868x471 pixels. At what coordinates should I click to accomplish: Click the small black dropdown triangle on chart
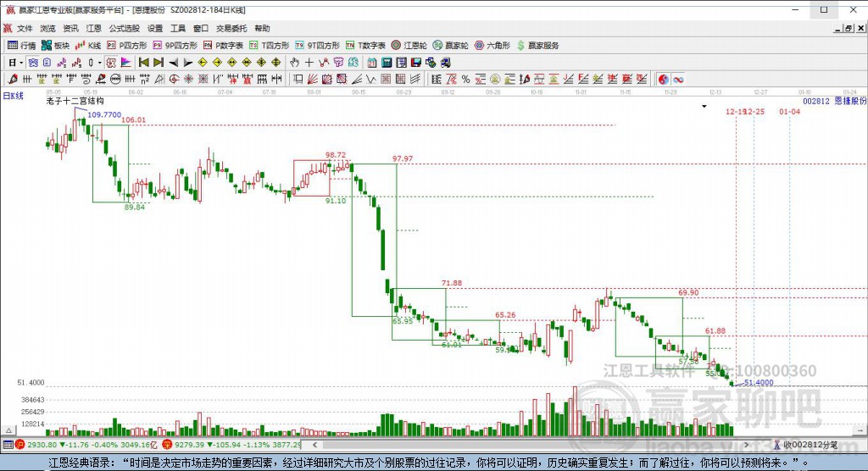coord(704,106)
